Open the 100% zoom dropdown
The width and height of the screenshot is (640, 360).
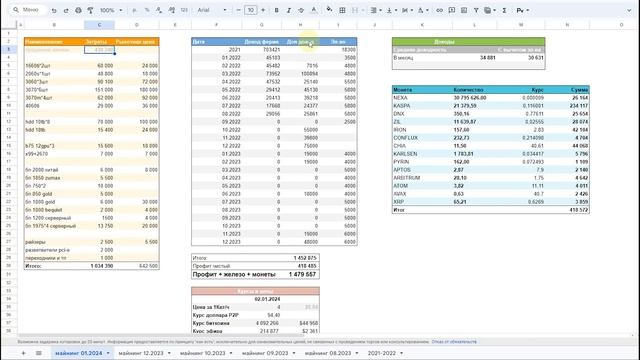point(111,10)
